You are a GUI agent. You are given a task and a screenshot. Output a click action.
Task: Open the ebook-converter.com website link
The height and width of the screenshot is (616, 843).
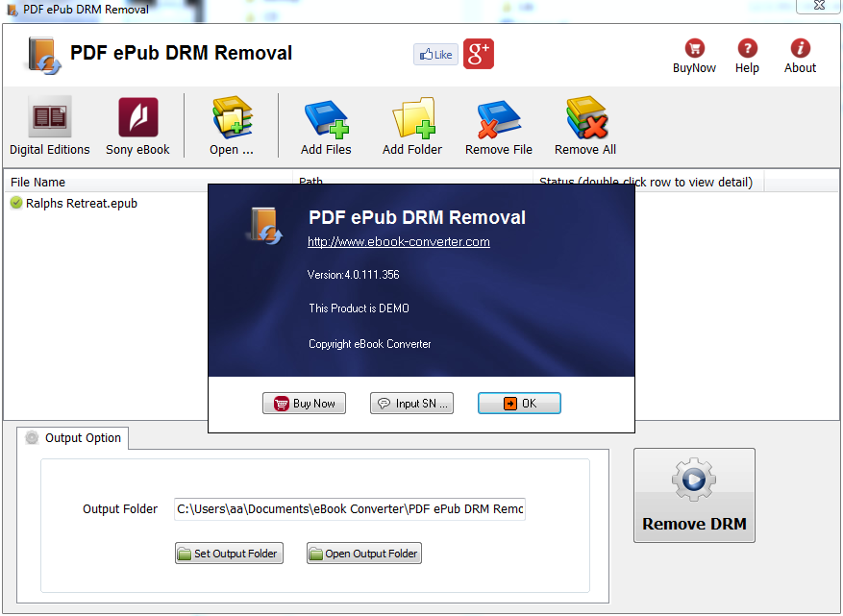pyautogui.click(x=398, y=241)
